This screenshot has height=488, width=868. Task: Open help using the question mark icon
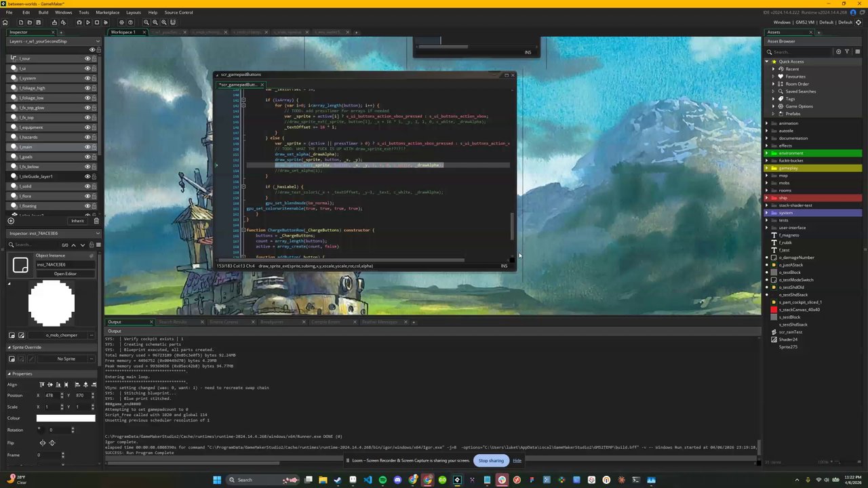click(x=130, y=22)
